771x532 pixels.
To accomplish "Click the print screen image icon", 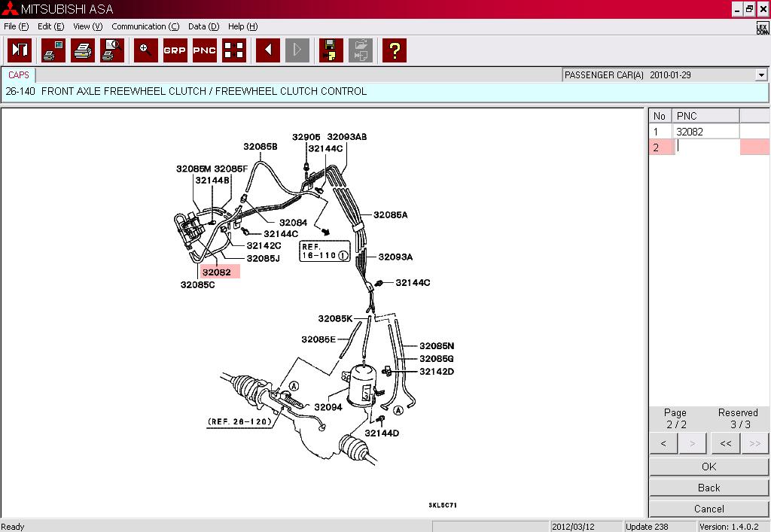I will [x=53, y=50].
